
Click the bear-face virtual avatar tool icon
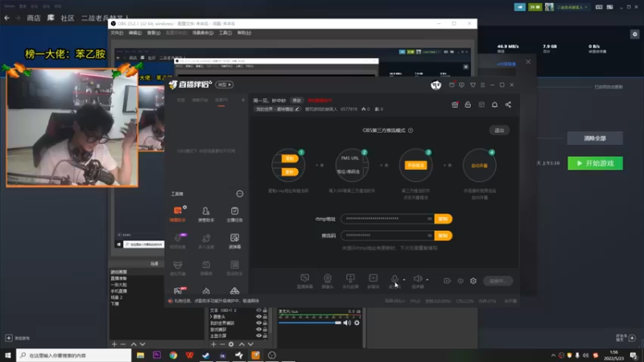[177, 267]
